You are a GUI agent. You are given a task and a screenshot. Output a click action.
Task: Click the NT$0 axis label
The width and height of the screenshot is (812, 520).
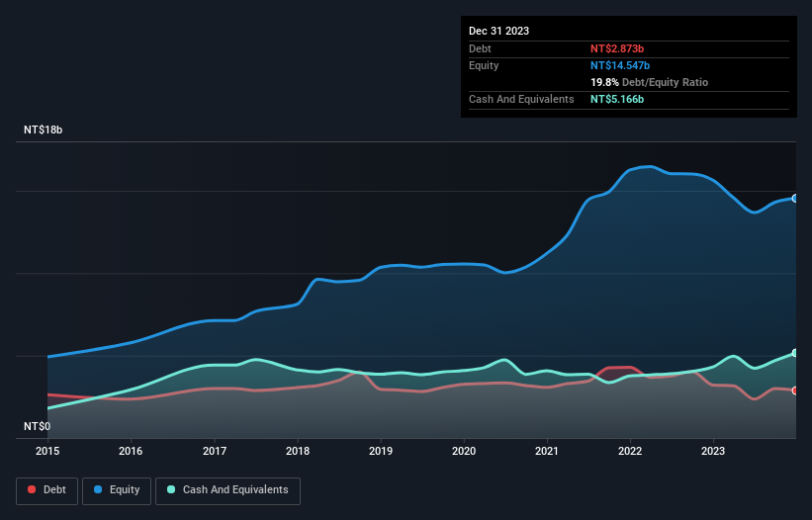[x=38, y=426]
